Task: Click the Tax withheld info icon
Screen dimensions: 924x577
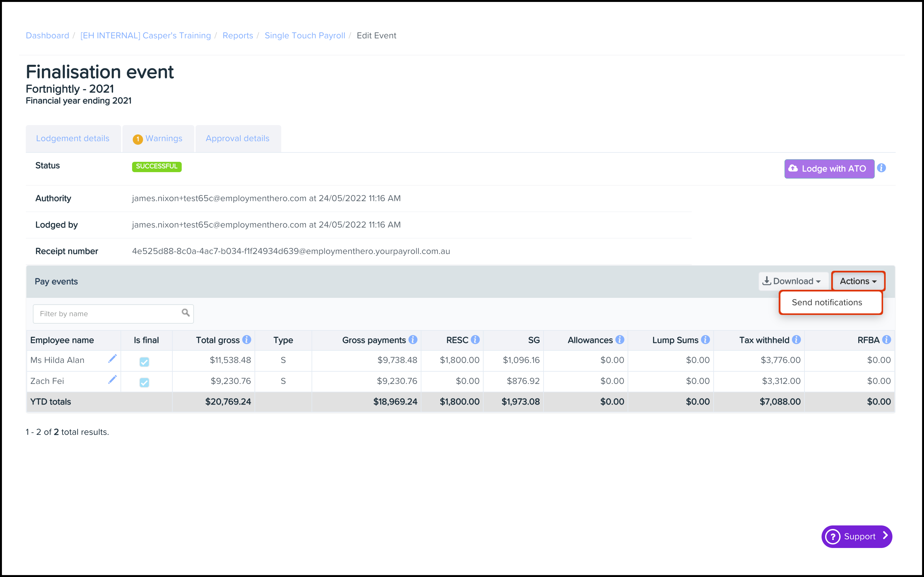Action: pyautogui.click(x=796, y=340)
